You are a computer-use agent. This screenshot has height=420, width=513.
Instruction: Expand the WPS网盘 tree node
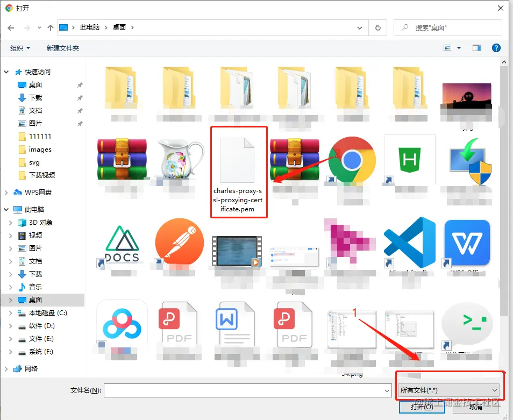point(6,193)
